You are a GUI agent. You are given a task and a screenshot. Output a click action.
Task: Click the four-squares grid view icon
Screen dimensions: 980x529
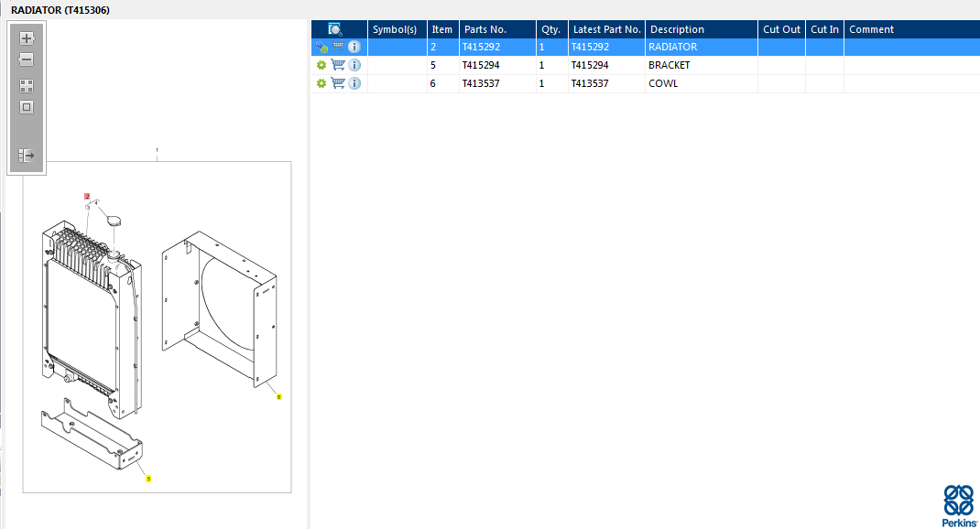[27, 86]
